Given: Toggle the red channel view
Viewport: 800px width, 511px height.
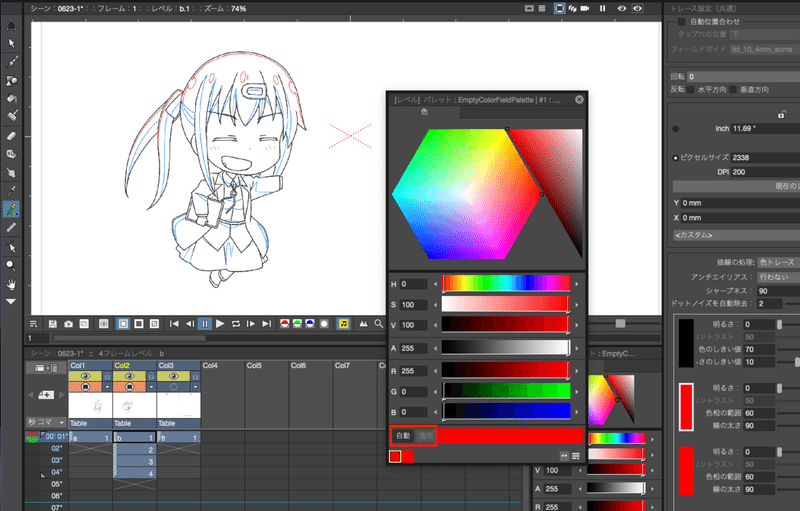Looking at the screenshot, I should [x=285, y=324].
